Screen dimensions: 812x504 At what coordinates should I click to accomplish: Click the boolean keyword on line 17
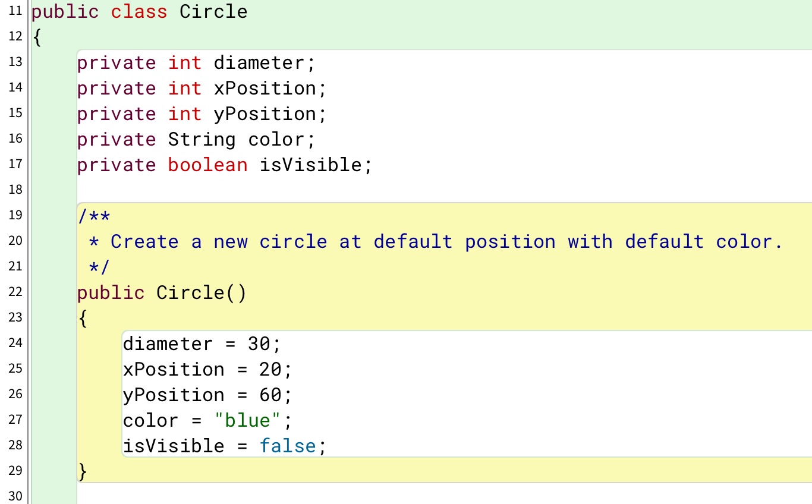pos(207,165)
